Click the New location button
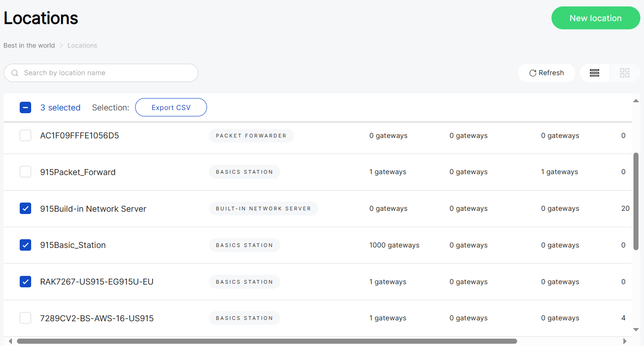Screen dimensions: 644x346 595,18
